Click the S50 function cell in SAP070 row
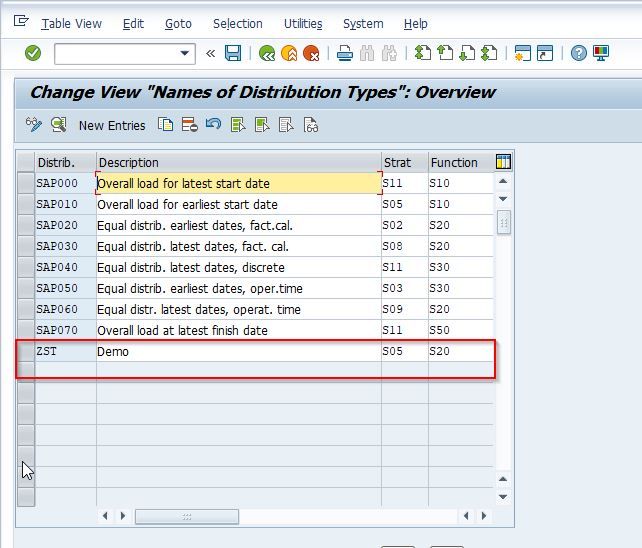Screen dimensions: 642x548 [x=461, y=330]
